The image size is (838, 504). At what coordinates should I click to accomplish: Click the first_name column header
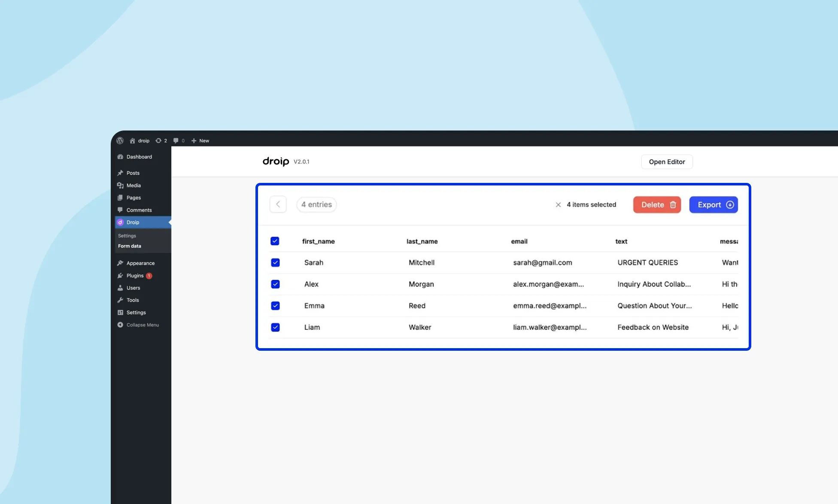coord(319,241)
